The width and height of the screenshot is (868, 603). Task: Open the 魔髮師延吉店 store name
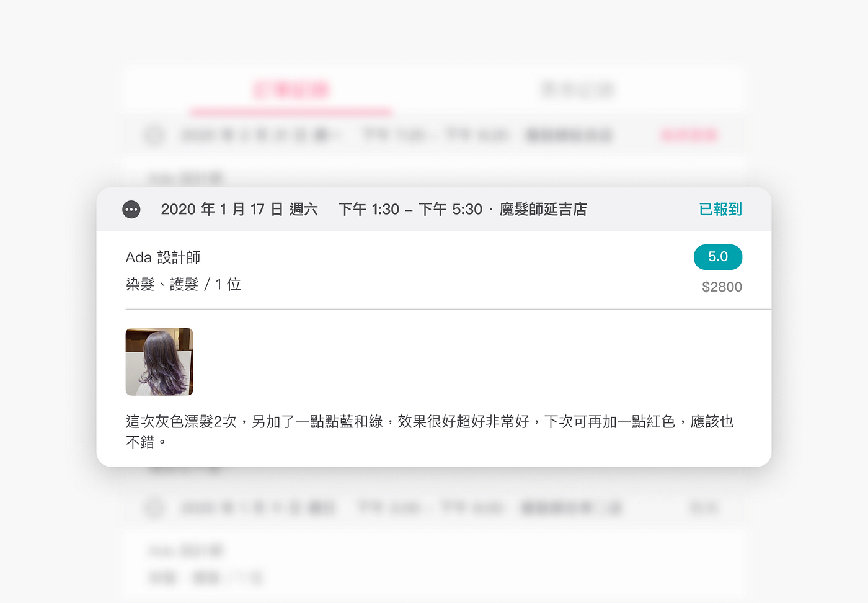[x=543, y=210]
